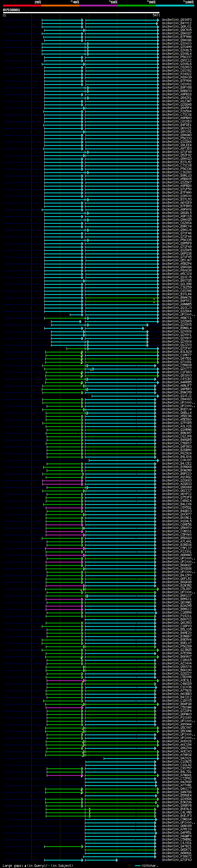
Task: Select the UniRef100_Q1HRN6 label
Action: [176, 430]
